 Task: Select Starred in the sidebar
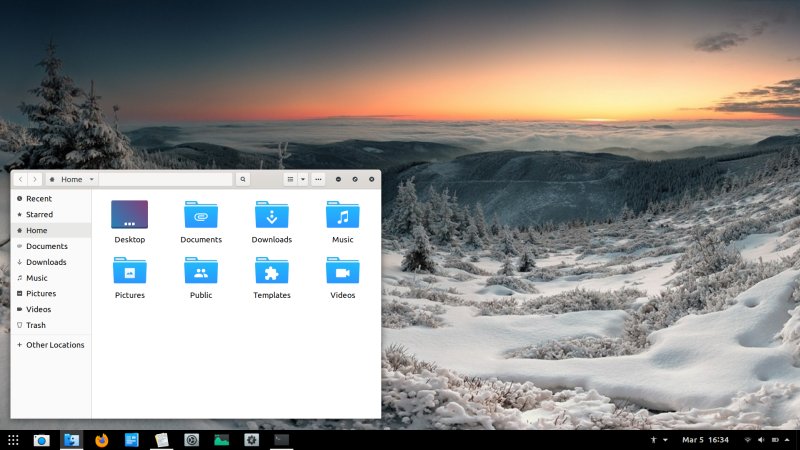point(39,214)
